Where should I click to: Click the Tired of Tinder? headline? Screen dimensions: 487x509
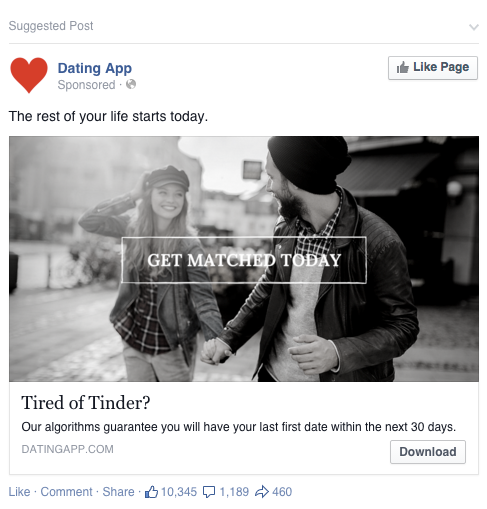[x=86, y=402]
